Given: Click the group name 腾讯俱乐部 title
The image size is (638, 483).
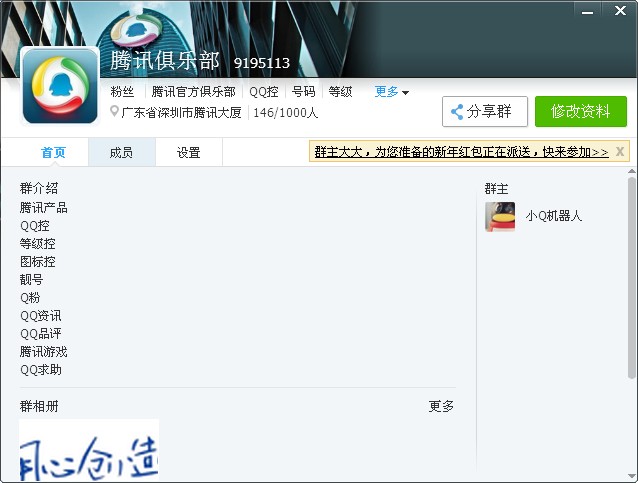Looking at the screenshot, I should point(165,61).
